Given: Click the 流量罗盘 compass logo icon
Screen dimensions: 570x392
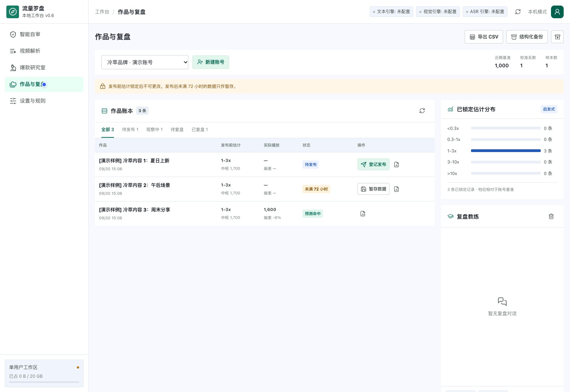Looking at the screenshot, I should (x=13, y=12).
